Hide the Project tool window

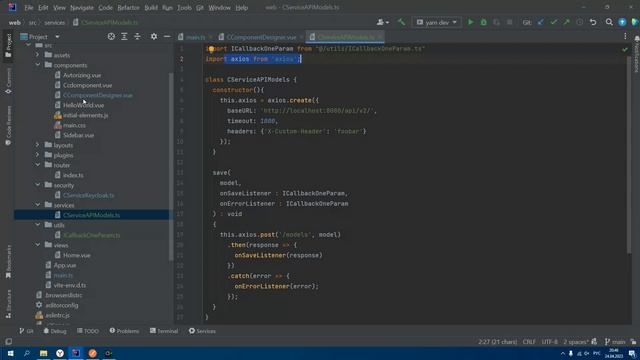point(167,37)
